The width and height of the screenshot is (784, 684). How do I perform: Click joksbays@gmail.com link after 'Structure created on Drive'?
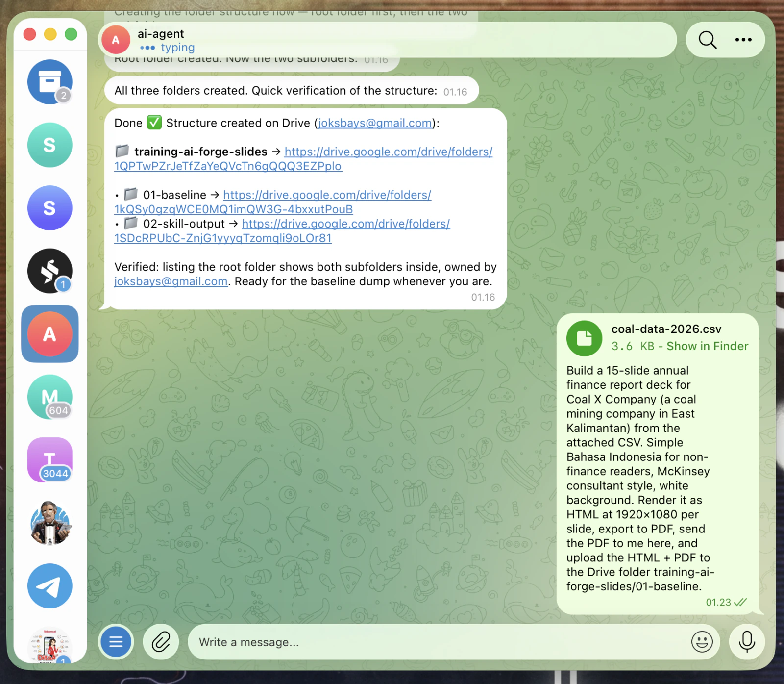pyautogui.click(x=375, y=123)
